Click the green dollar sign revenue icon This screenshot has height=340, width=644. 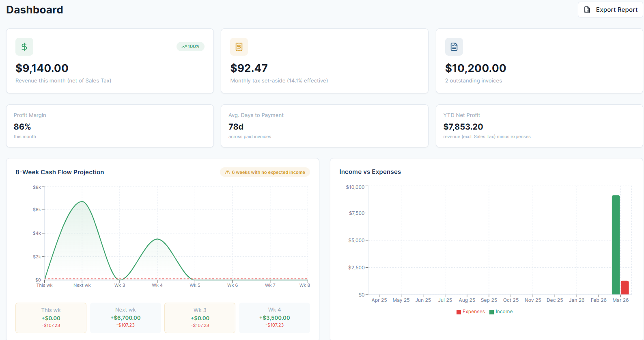(x=24, y=47)
